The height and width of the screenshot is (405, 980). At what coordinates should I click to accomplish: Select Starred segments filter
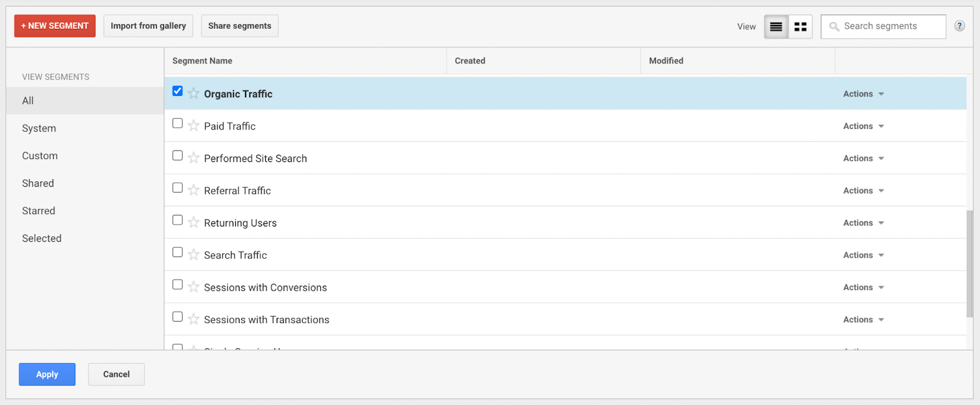click(x=85, y=211)
